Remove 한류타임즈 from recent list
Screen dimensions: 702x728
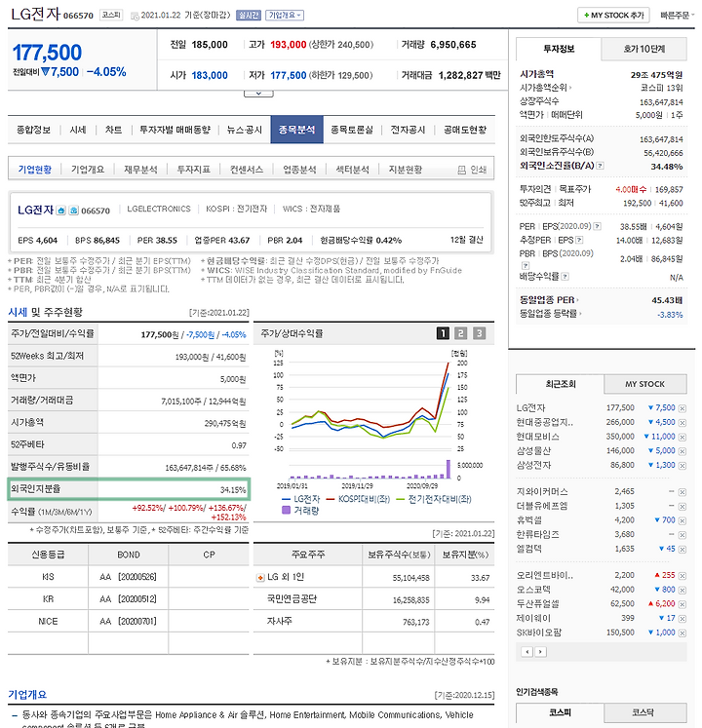pyautogui.click(x=682, y=535)
